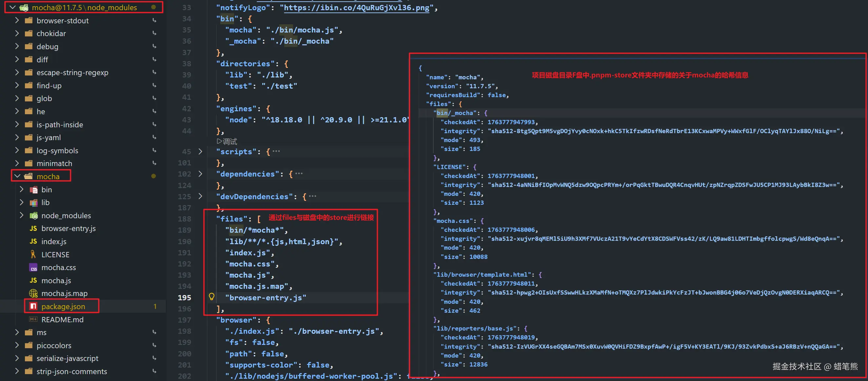
Task: Click the "lib/reporters/base.js" key in store index
Action: tap(475, 328)
